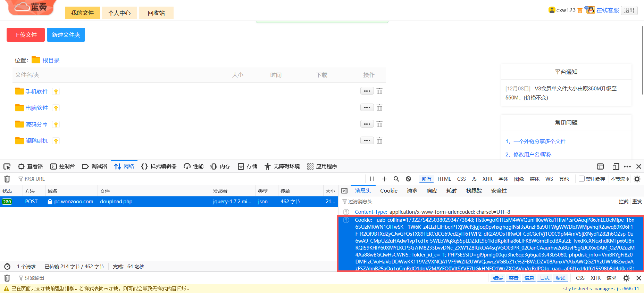Open request blocking panel icon

click(408, 179)
